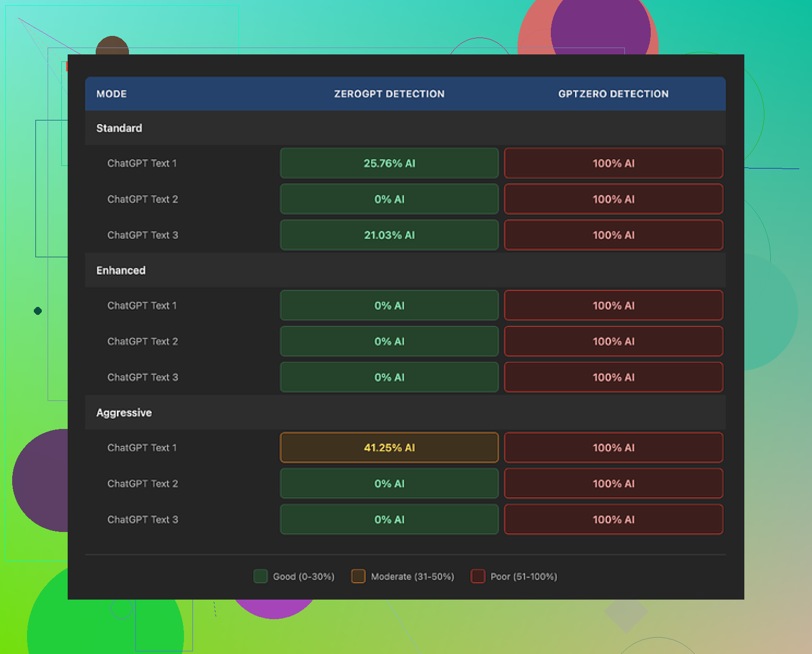Click the ZEROGPT DETECTION column header
The width and height of the screenshot is (812, 654).
(x=389, y=94)
